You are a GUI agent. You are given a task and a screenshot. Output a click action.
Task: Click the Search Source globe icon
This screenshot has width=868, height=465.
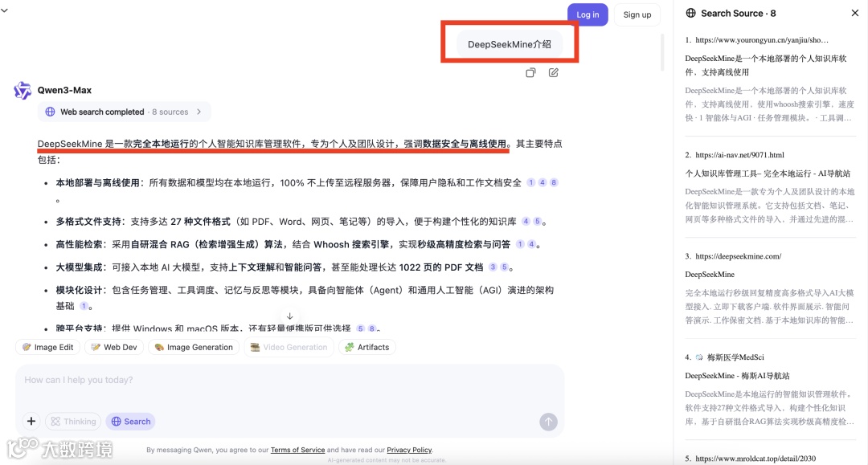coord(691,14)
